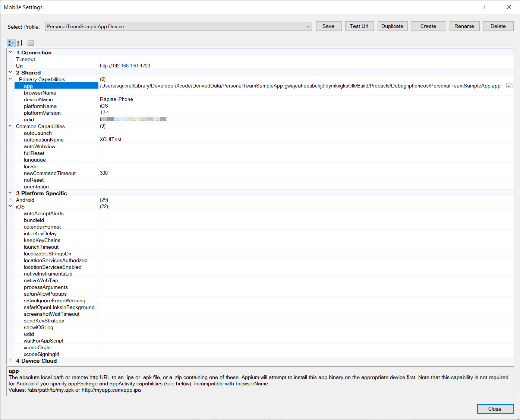Screen dimensions: 520x420
Task: Collapse the 2 Shared section
Action: 10,73
